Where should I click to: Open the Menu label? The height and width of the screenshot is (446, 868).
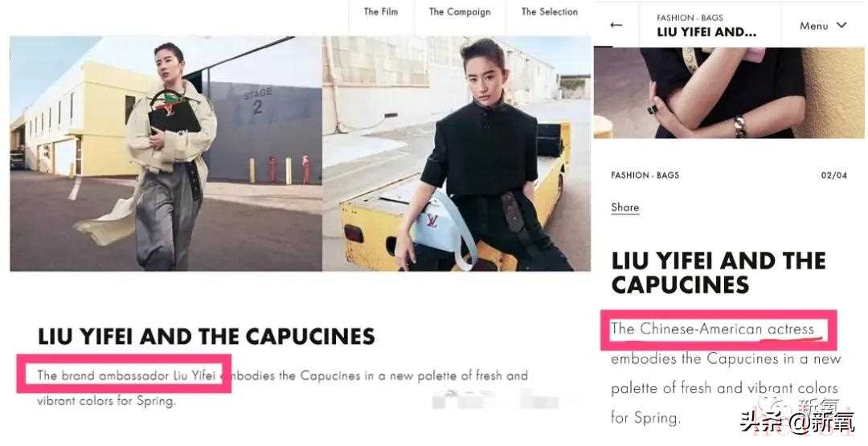[x=813, y=26]
